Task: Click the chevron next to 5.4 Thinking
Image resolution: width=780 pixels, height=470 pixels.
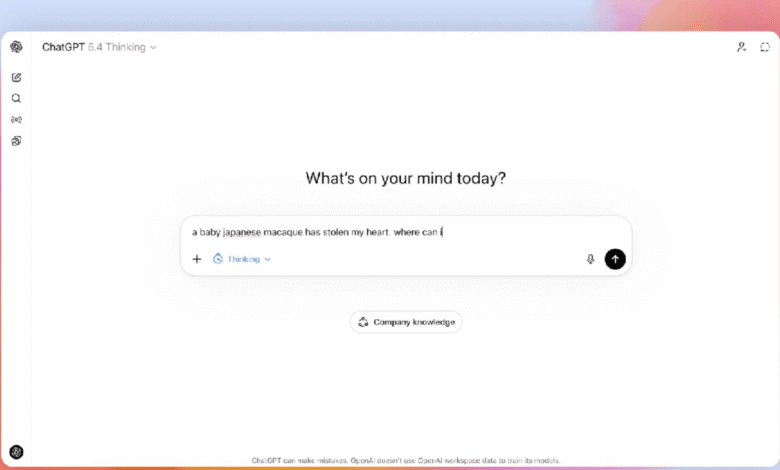Action: tap(153, 47)
